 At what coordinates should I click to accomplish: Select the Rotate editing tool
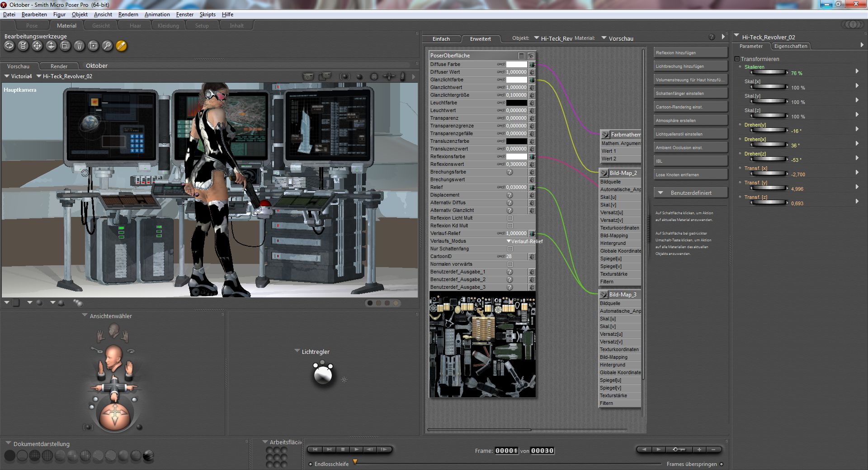9,46
